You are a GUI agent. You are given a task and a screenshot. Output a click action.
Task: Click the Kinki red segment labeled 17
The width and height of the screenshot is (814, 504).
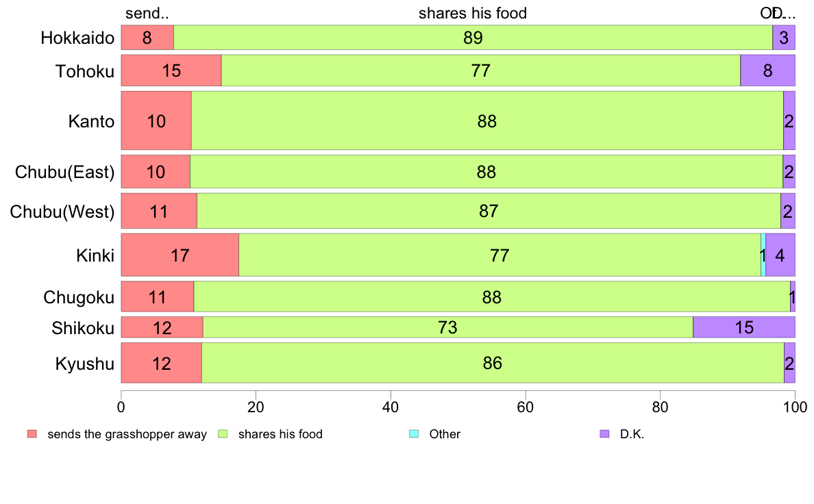click(180, 255)
